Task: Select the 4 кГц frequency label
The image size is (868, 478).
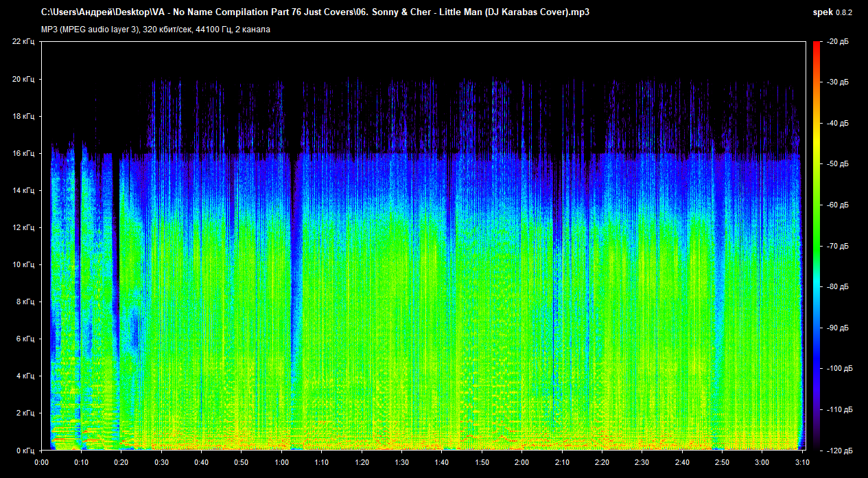Action: click(26, 376)
